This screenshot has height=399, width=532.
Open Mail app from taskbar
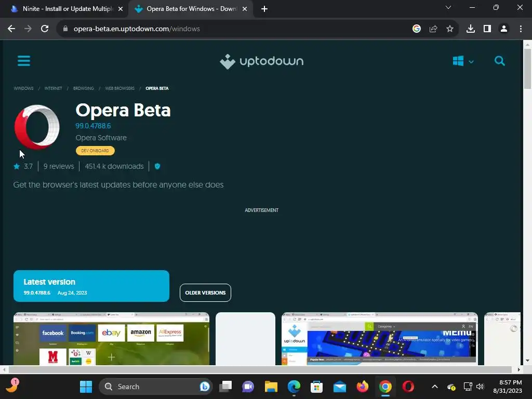tap(340, 387)
